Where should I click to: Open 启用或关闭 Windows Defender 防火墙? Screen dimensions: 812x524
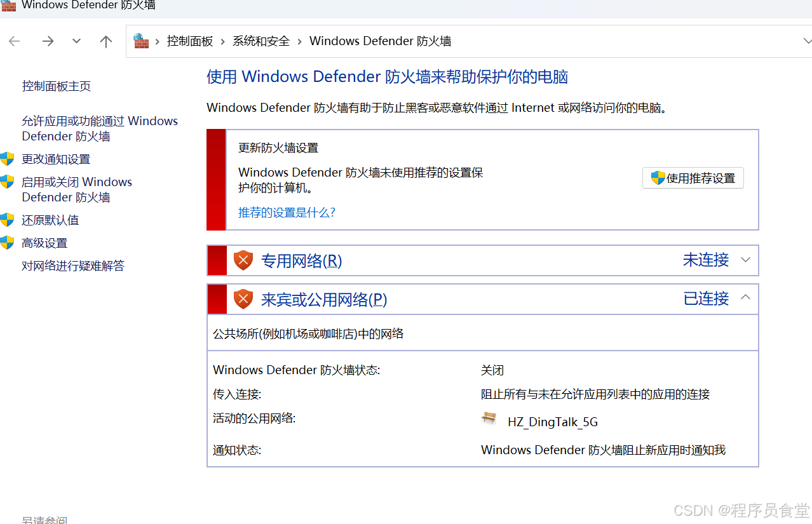pyautogui.click(x=77, y=189)
